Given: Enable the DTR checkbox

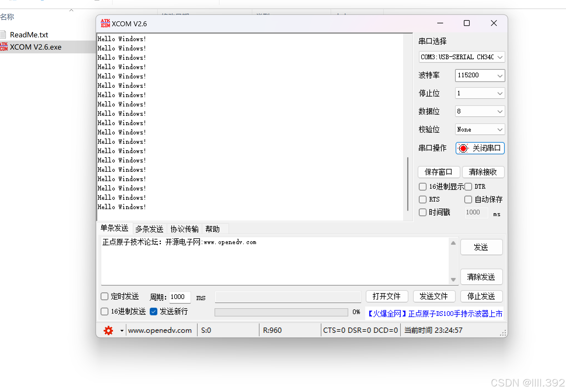Looking at the screenshot, I should 469,187.
